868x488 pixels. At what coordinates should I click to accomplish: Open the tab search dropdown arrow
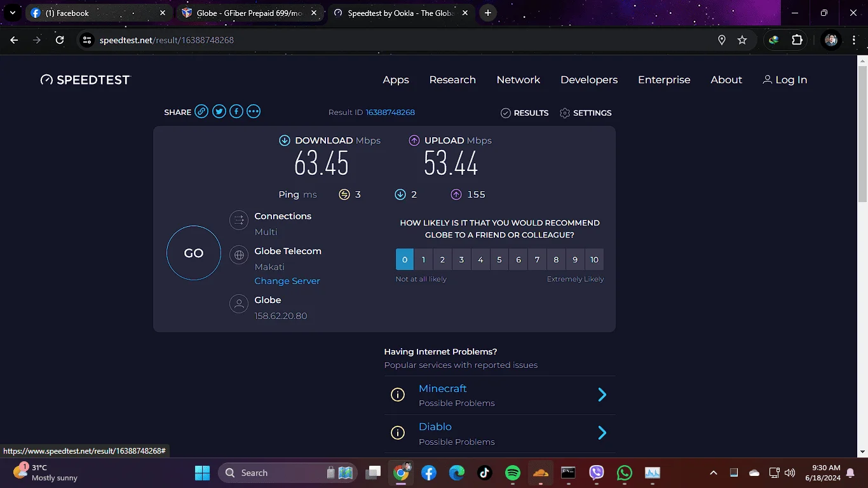(x=12, y=13)
